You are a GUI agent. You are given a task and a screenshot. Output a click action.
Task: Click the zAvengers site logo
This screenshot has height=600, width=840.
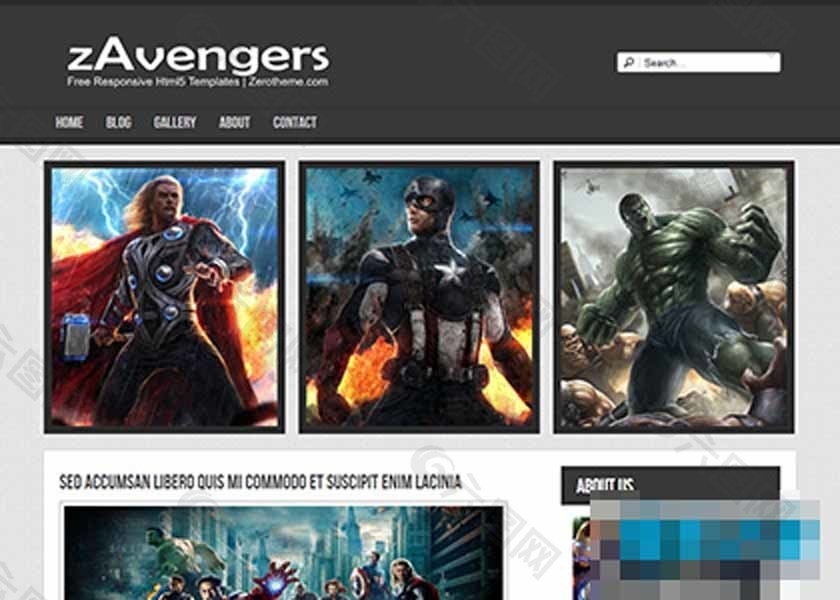coord(198,55)
